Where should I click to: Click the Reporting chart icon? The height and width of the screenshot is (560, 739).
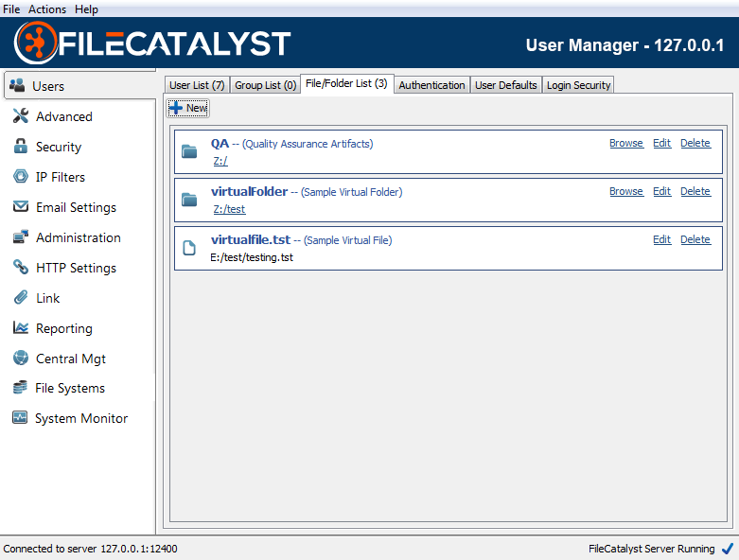click(x=20, y=327)
